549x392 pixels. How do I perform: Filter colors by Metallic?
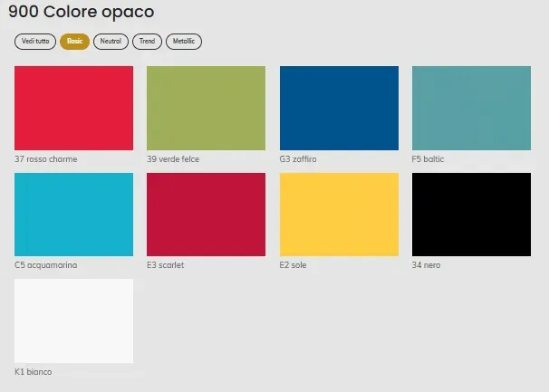point(184,42)
